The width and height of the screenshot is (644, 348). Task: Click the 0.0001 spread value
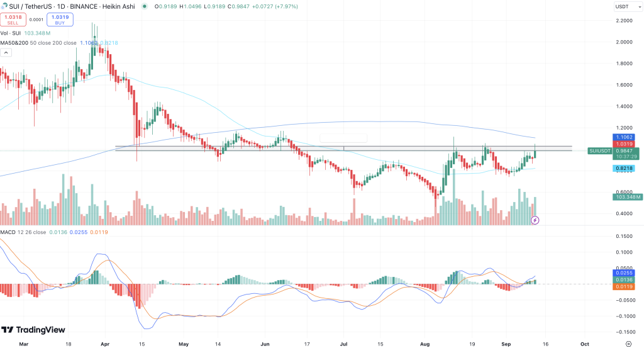36,20
